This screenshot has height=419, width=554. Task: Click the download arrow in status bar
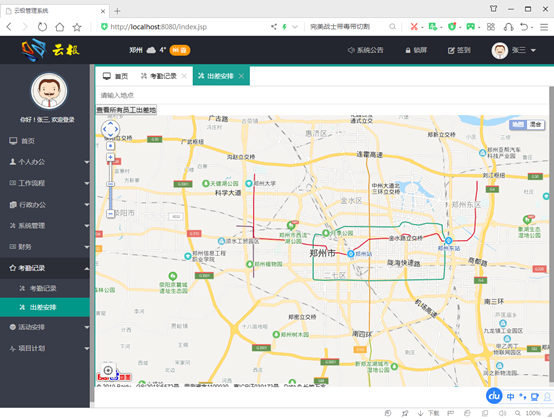pyautogui.click(x=420, y=413)
